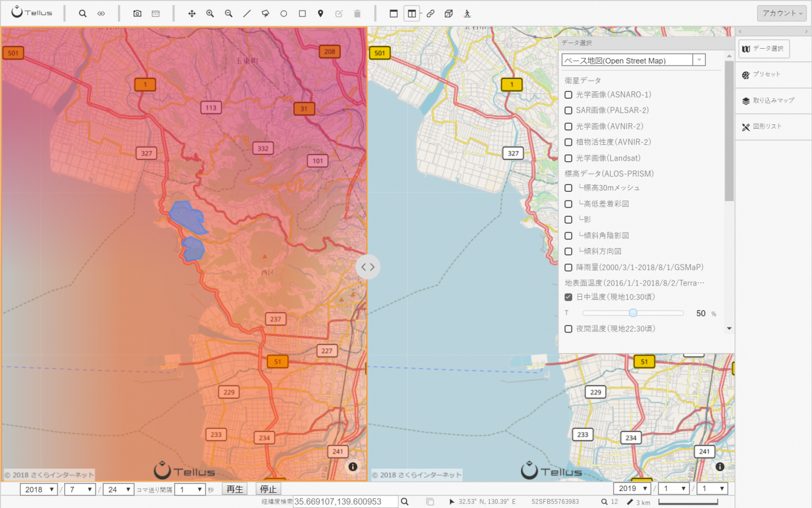The image size is (812, 508).
Task: Click the Tellus logo in the toolbar
Action: [32, 12]
